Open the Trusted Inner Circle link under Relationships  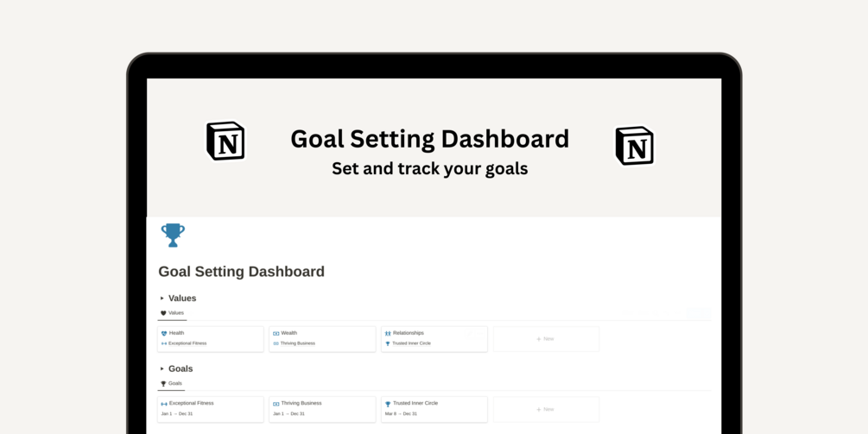(411, 343)
